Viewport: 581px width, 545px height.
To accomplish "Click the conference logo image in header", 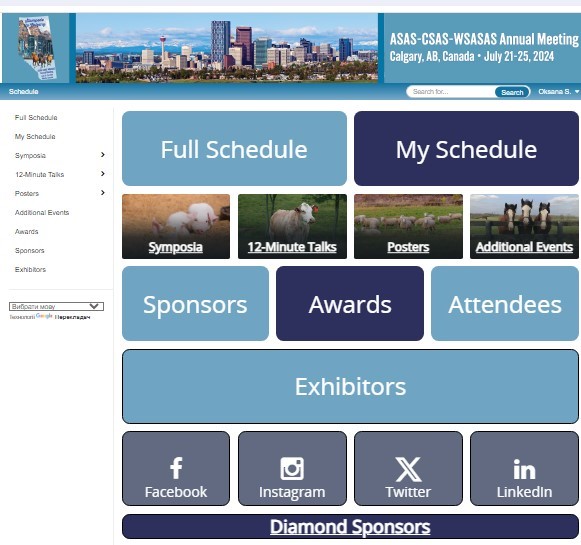I will click(36, 48).
